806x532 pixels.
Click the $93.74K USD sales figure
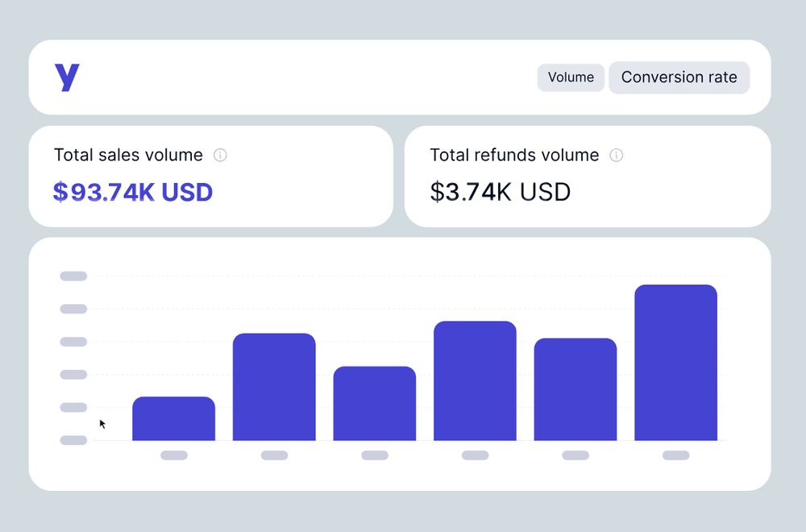[x=133, y=192]
